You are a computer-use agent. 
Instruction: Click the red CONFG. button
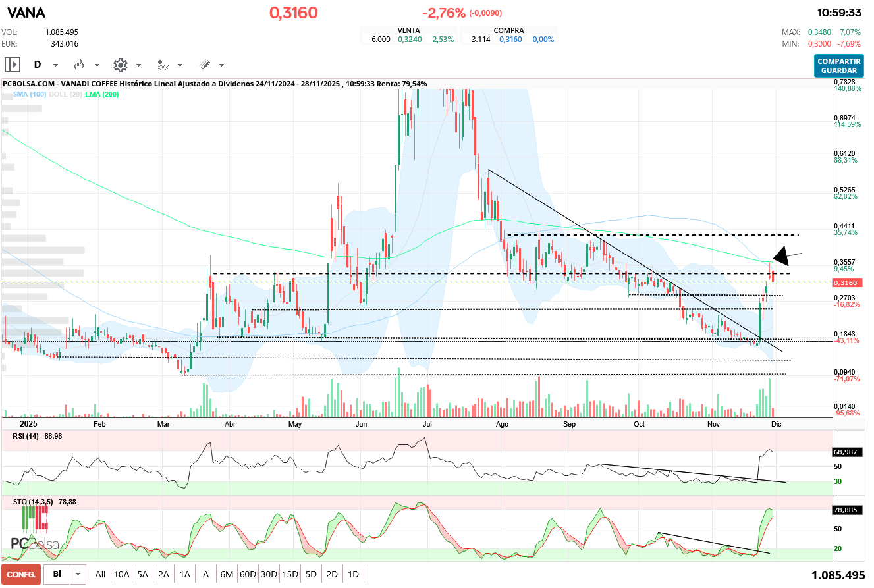(x=21, y=574)
